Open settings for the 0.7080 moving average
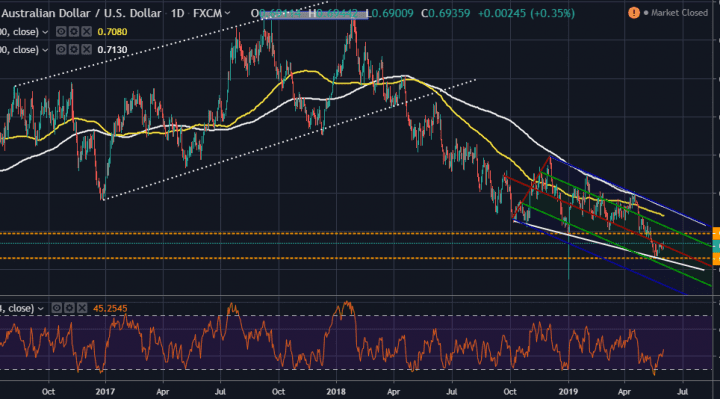 pos(73,32)
